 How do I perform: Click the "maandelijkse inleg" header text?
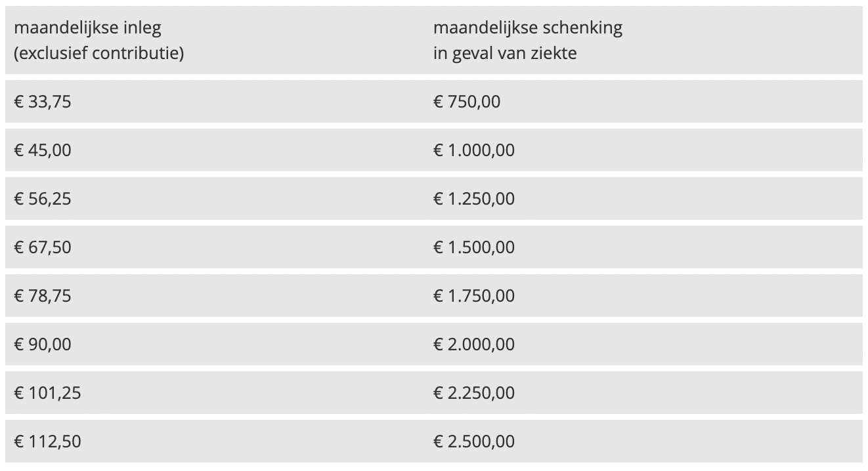click(x=87, y=28)
